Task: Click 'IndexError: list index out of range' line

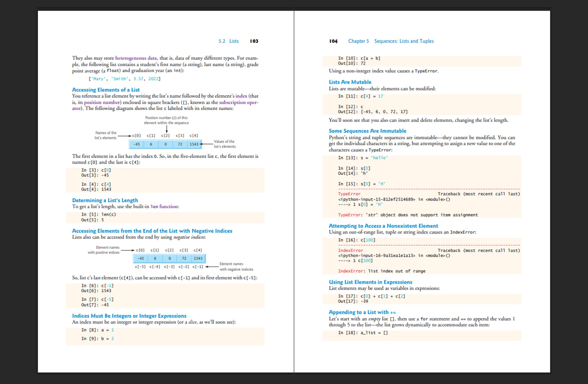Action: point(382,271)
